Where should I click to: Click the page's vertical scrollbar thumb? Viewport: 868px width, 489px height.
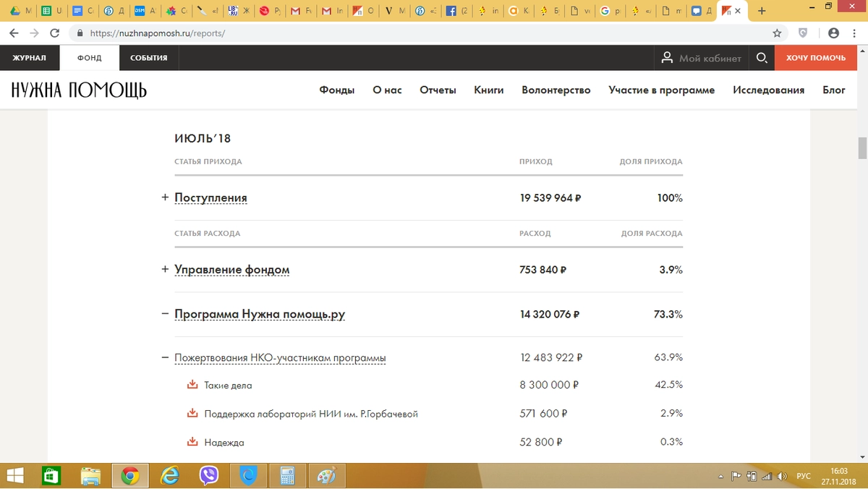[861, 148]
